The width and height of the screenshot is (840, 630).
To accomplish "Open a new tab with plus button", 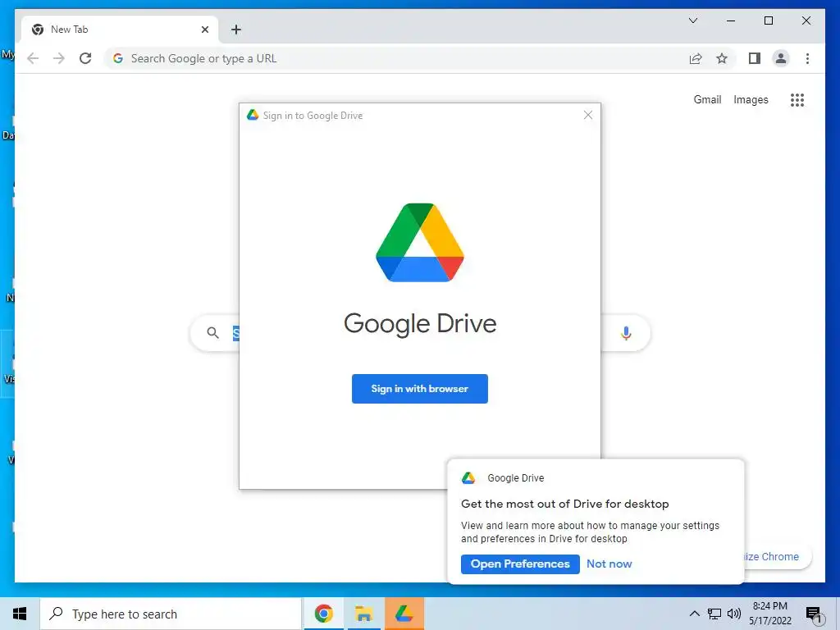I will (x=235, y=30).
